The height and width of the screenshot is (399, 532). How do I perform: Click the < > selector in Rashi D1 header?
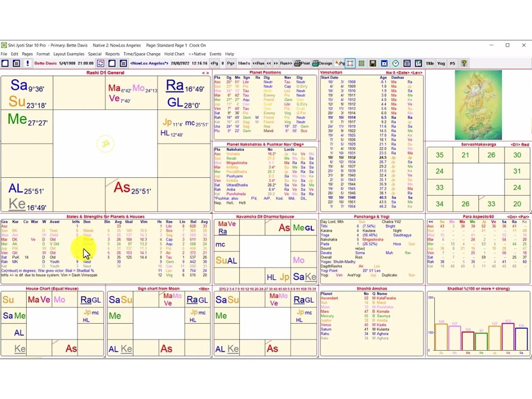click(x=205, y=73)
